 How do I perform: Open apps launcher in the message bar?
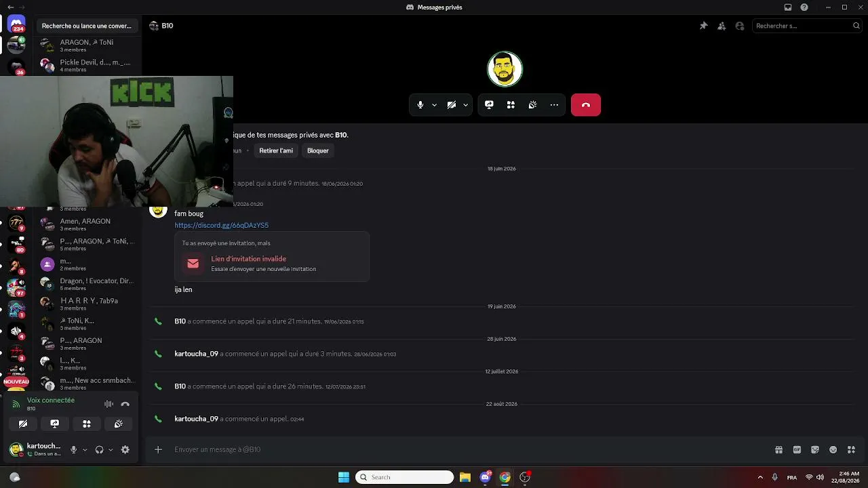click(852, 449)
